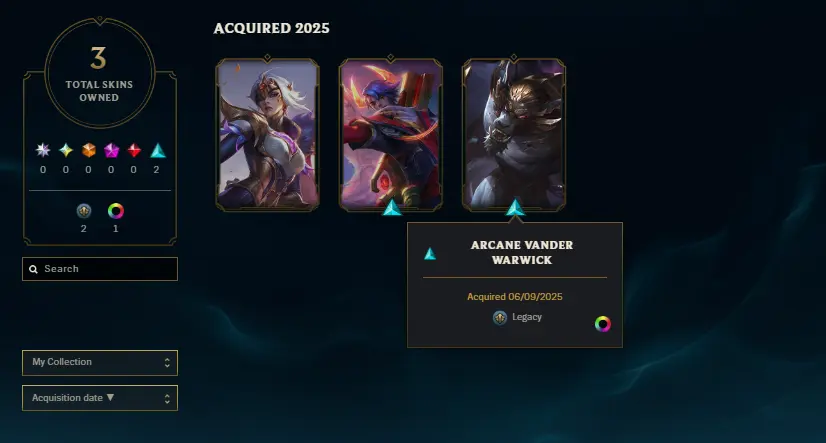Click the magnifier icon in the search box
The height and width of the screenshot is (443, 826).
[x=33, y=269]
